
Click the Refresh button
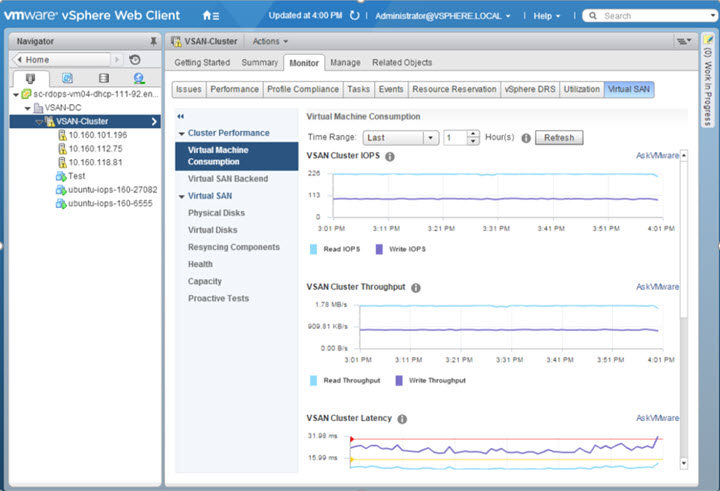coord(559,138)
